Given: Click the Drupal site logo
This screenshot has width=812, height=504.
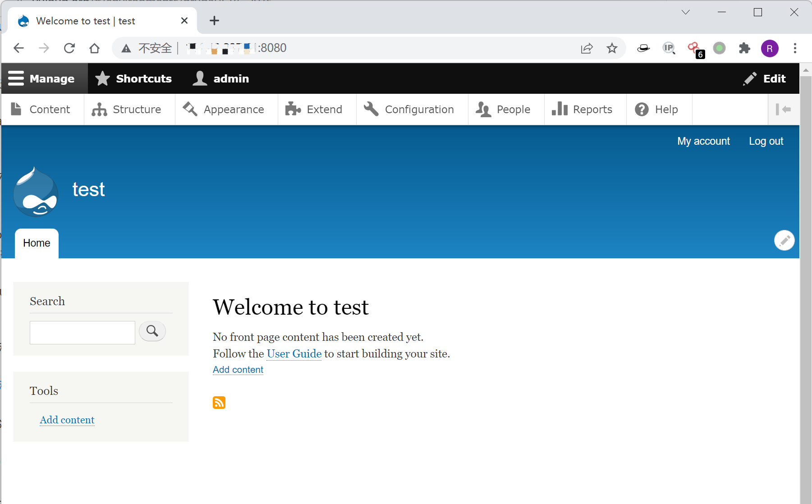Looking at the screenshot, I should [36, 192].
